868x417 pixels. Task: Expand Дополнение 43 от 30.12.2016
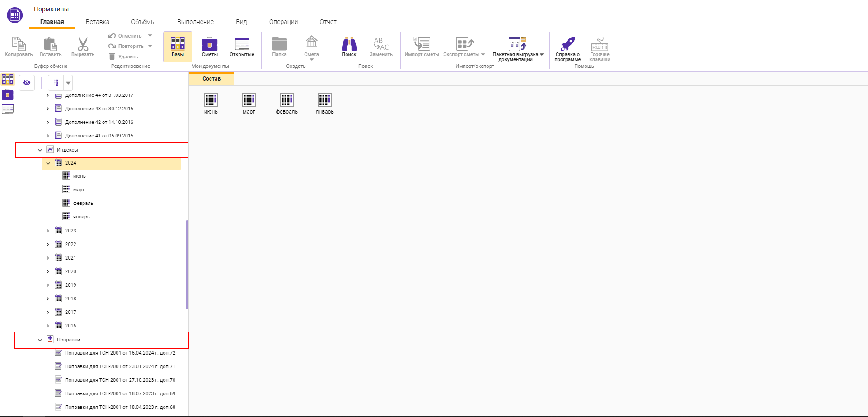48,109
